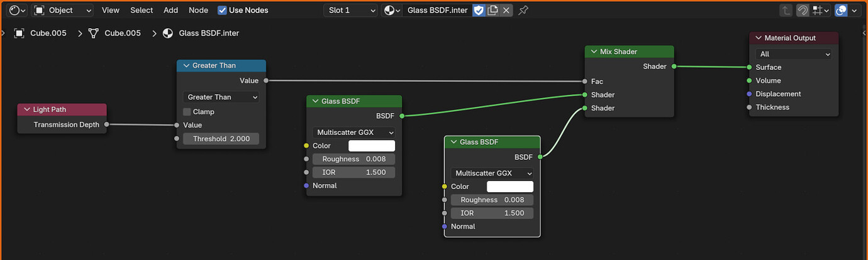Click the parent node tree arrow icon

pyautogui.click(x=786, y=10)
